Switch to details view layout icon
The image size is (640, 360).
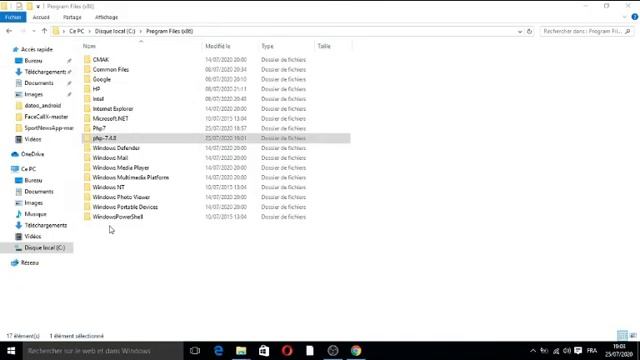coord(622,335)
